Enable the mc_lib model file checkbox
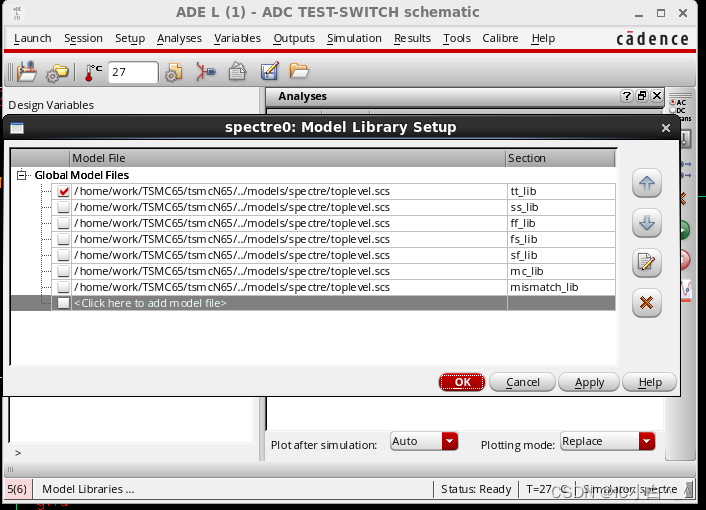The width and height of the screenshot is (706, 510). 63,271
